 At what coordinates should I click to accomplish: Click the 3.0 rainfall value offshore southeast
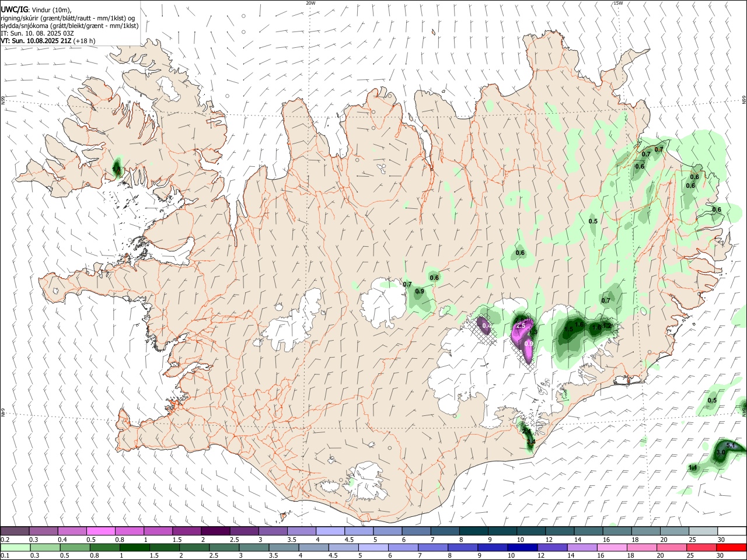pyautogui.click(x=720, y=452)
